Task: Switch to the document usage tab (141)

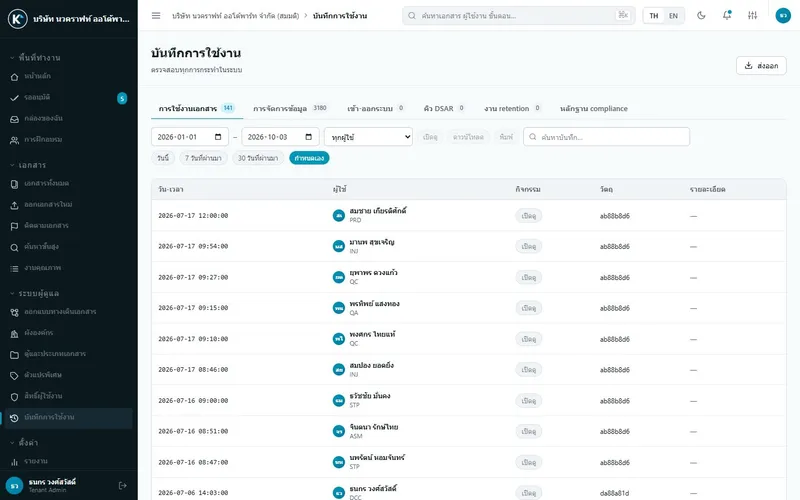Action: point(196,108)
